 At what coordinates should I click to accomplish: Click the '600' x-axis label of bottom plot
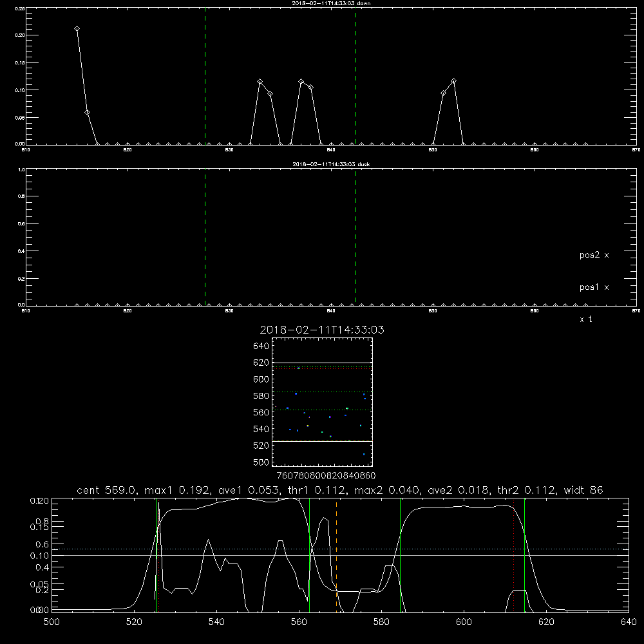tap(464, 622)
